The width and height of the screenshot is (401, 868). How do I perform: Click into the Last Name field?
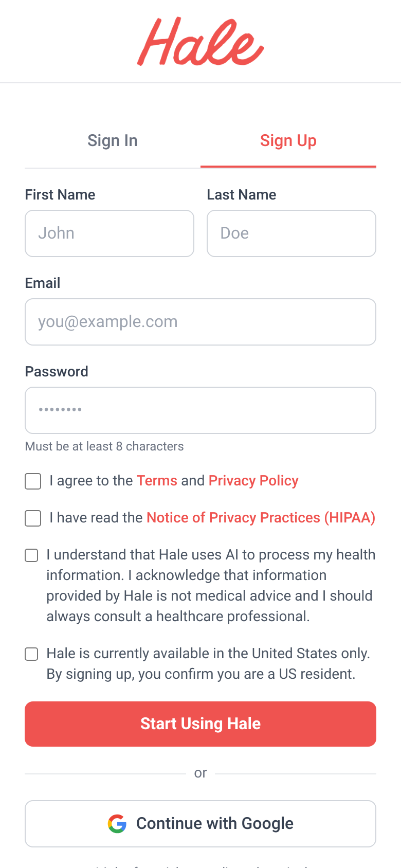tap(291, 233)
